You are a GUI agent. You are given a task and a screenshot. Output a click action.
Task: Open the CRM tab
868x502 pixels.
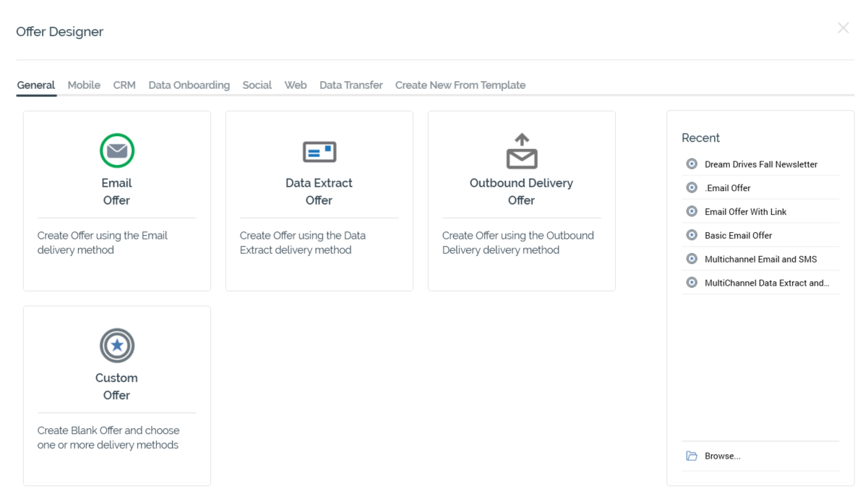point(124,85)
